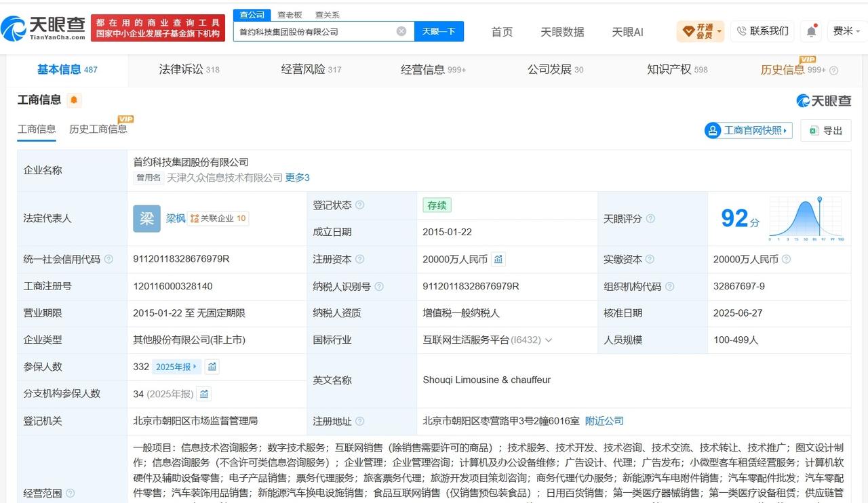Click help icon next to 天眼评分
The image size is (868, 503).
coord(650,219)
